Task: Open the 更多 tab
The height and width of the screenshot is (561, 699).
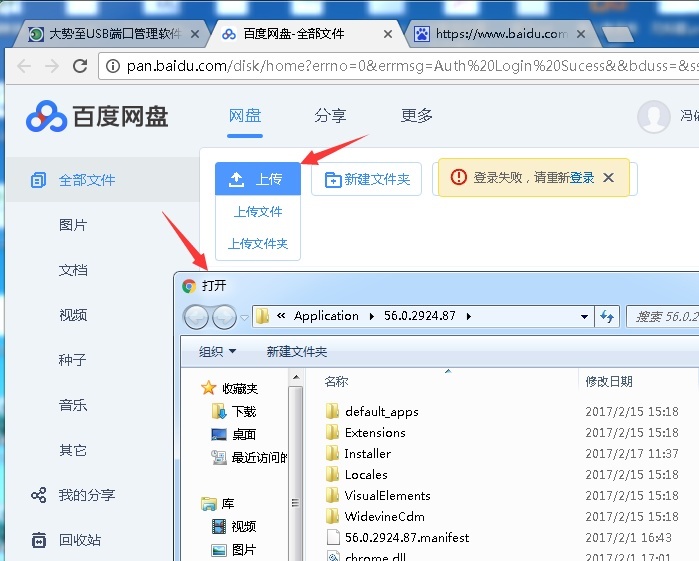Action: [x=417, y=115]
